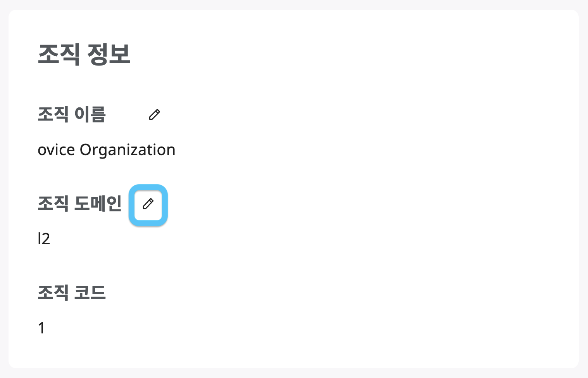Viewport: 588px width, 378px height.
Task: Open the organization name editor via pencil icon
Action: coord(155,114)
